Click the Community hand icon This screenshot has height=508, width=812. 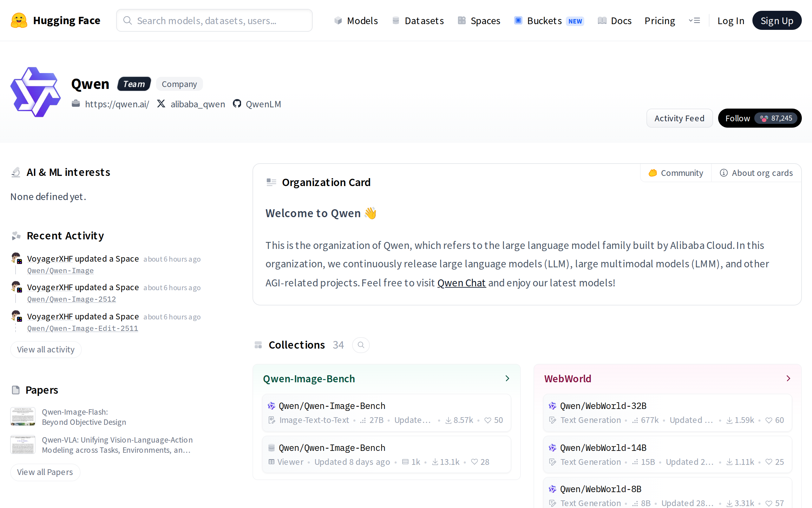tap(653, 173)
